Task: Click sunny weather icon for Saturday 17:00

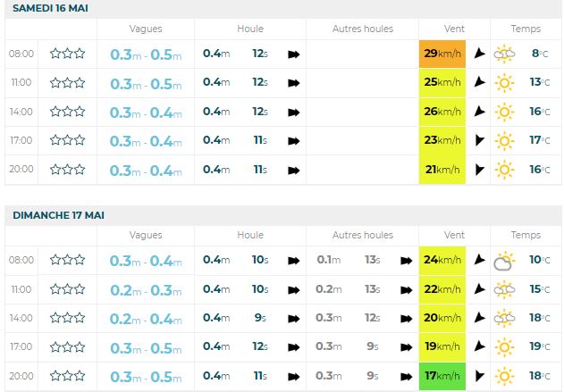Action: click(505, 140)
